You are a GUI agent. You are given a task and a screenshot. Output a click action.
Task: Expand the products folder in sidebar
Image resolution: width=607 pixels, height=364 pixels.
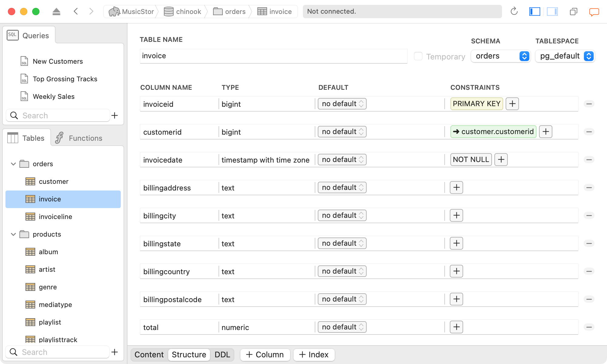[x=13, y=234]
